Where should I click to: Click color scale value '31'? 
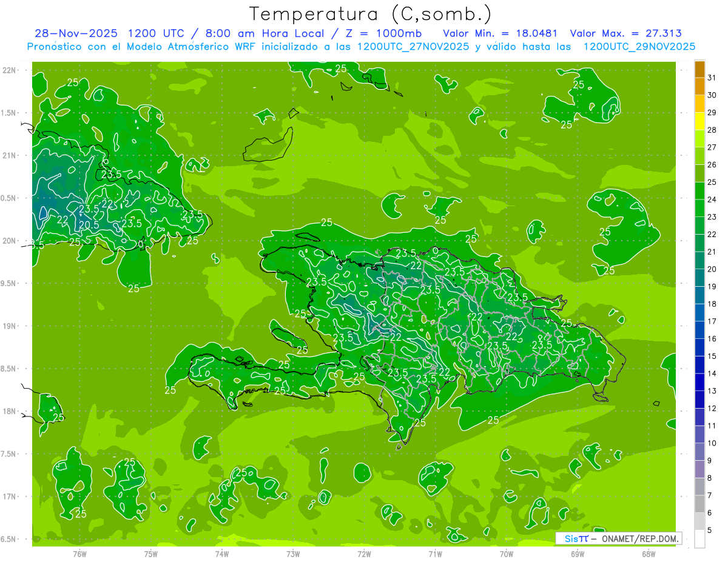point(712,78)
